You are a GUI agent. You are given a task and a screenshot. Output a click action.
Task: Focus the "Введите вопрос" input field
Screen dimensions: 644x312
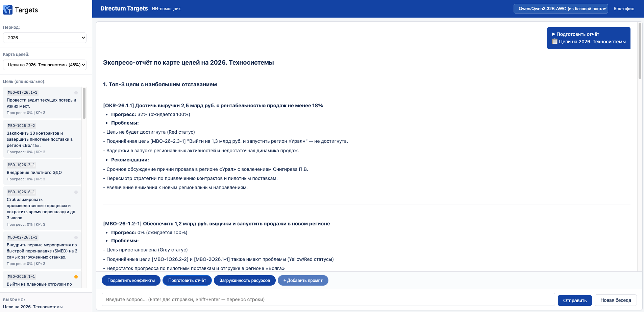pos(328,299)
